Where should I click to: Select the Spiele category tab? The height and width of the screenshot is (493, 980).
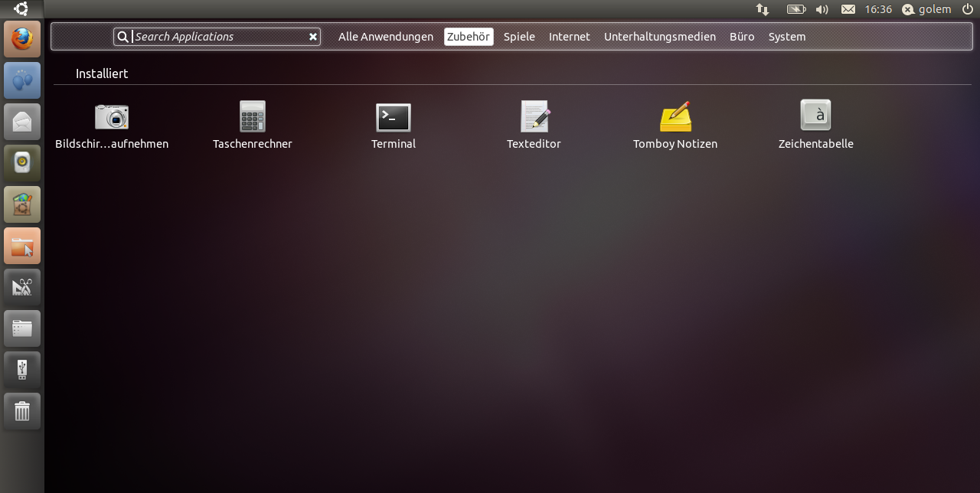[x=519, y=37]
